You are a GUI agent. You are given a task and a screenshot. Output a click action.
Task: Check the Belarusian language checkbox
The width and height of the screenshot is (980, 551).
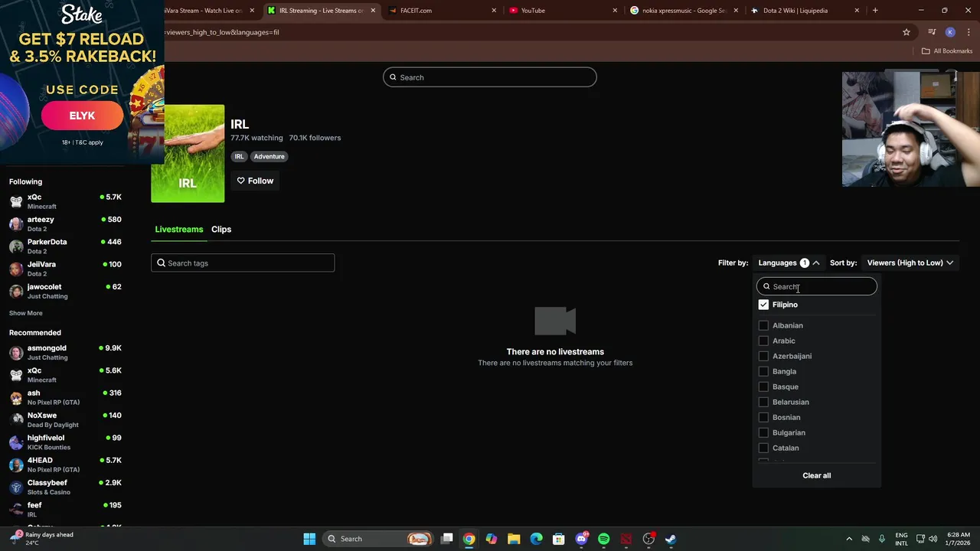click(763, 402)
